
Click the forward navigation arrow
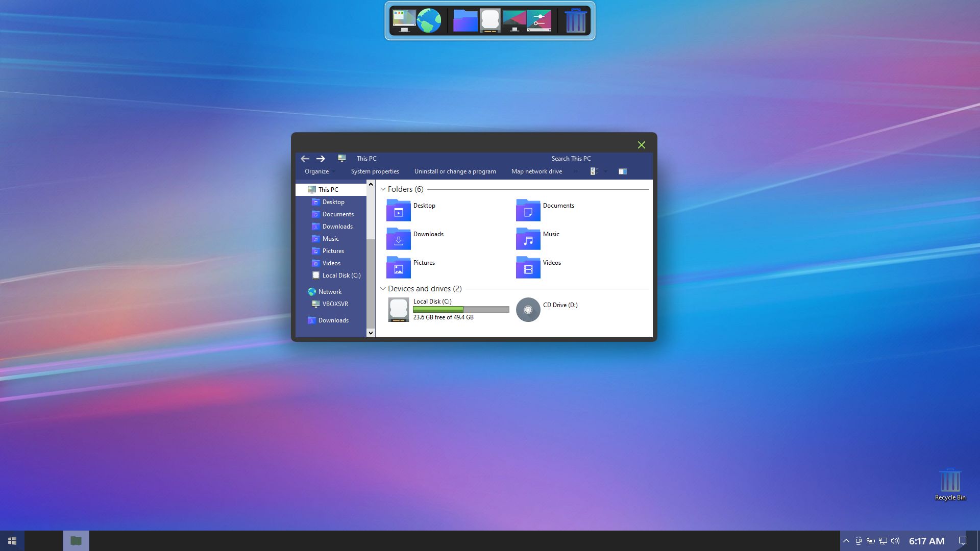pos(321,159)
